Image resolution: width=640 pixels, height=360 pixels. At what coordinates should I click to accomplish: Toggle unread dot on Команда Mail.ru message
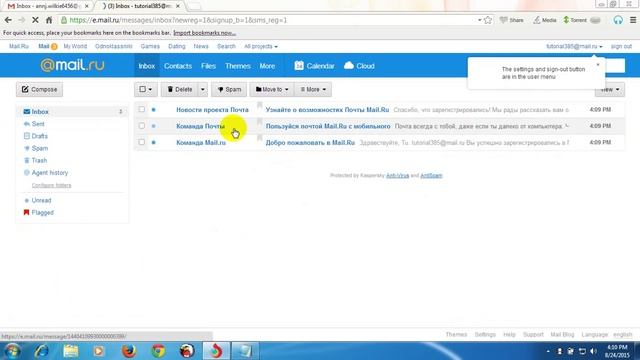(153, 142)
